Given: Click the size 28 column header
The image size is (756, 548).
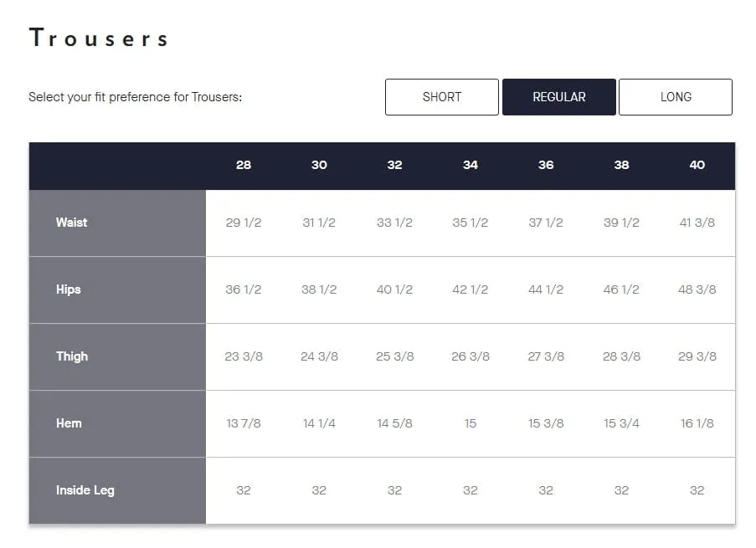Looking at the screenshot, I should (x=244, y=165).
